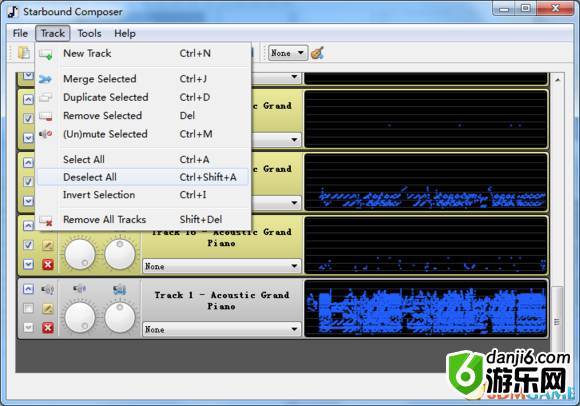Open the toolbar None instrument dropdown
580x406 pixels.
click(288, 53)
